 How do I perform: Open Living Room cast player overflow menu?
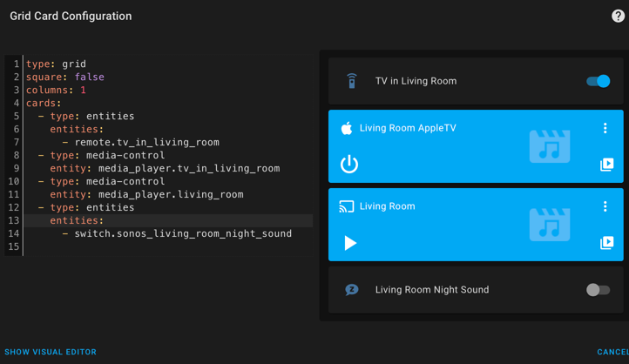tap(605, 206)
